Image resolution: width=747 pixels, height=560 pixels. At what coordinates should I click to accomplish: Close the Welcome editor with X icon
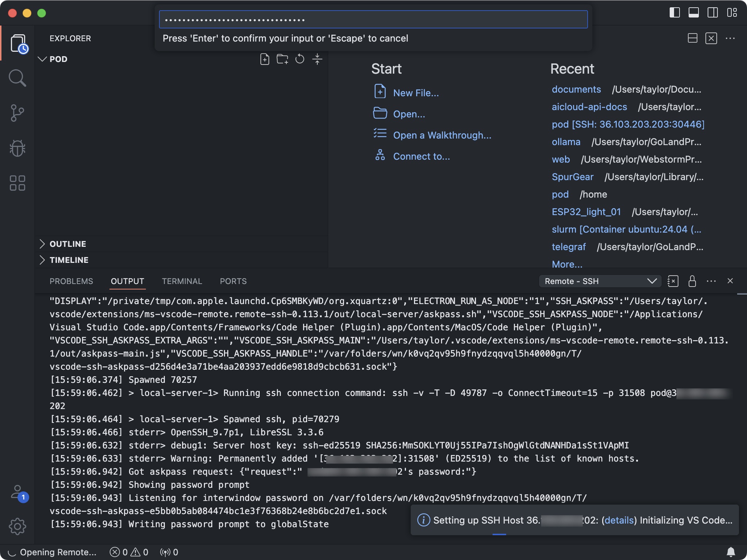(711, 38)
